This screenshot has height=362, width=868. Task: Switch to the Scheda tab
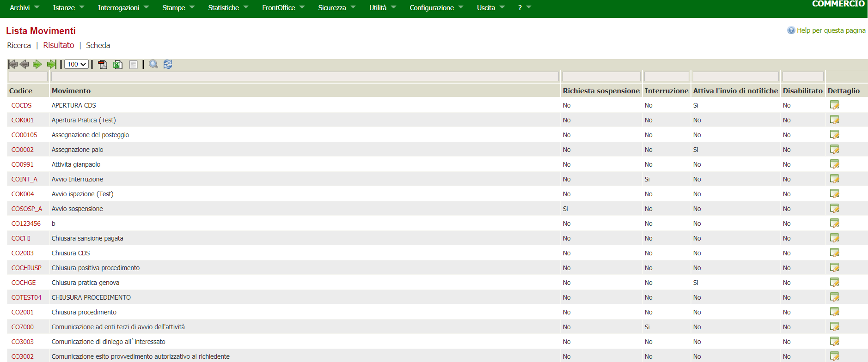98,45
